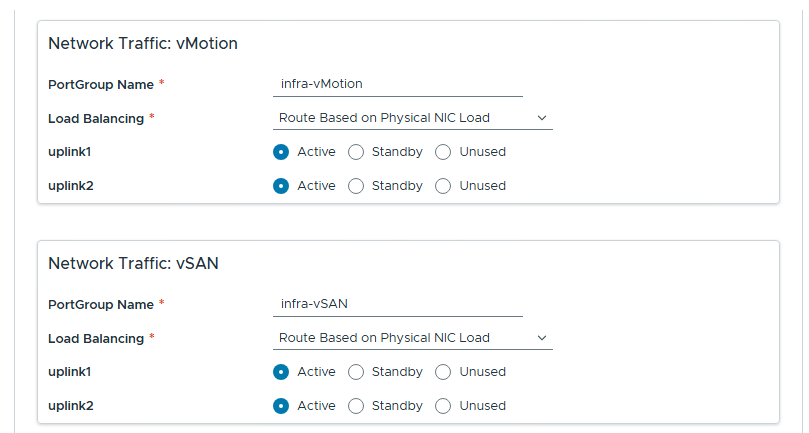Image resolution: width=809 pixels, height=433 pixels.
Task: Select Standby for vSAN uplink1
Action: coord(356,372)
